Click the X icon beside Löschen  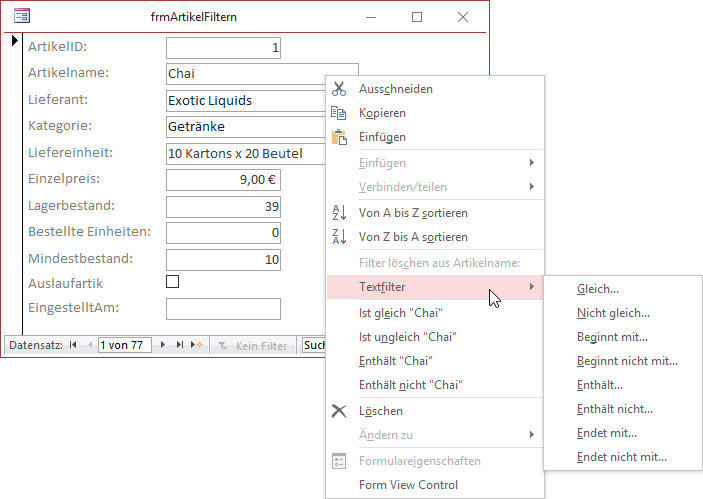click(339, 411)
